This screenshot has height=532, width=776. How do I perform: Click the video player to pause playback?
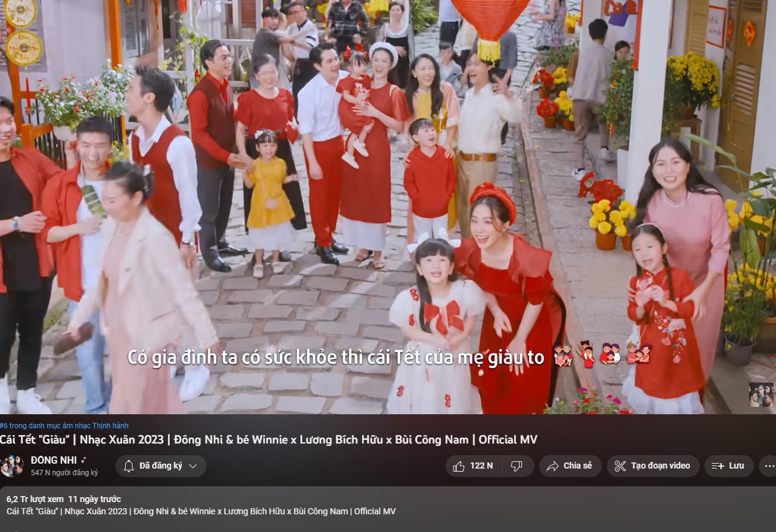388,207
